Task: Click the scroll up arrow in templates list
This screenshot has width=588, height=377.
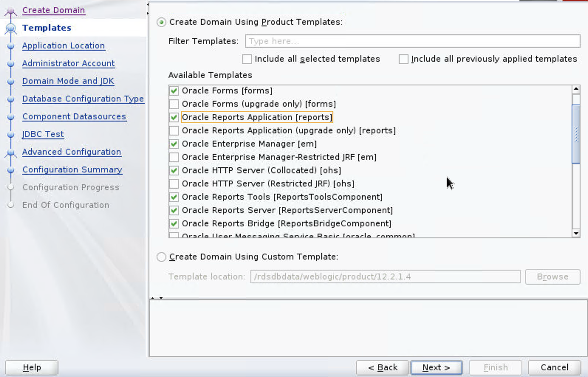Action: (x=576, y=89)
